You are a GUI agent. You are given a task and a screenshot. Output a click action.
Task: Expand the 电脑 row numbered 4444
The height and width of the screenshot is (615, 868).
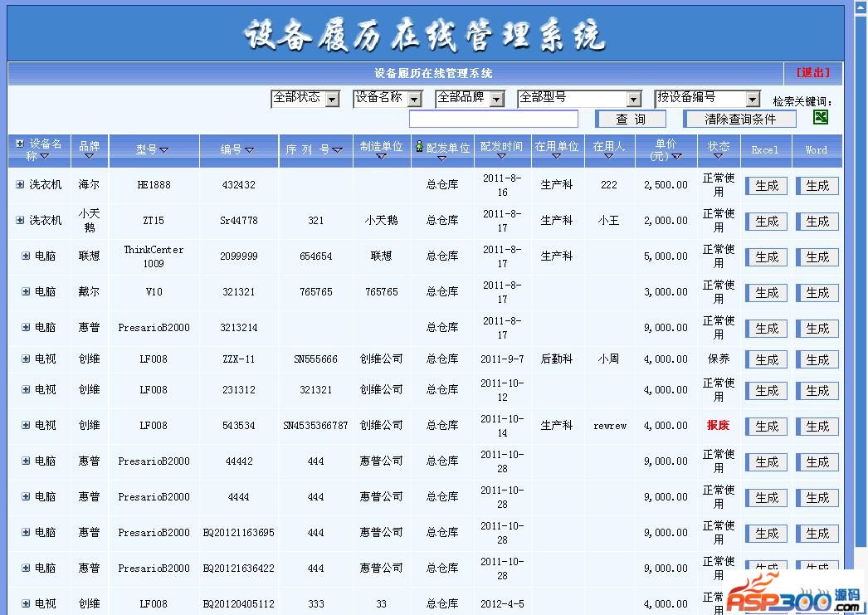click(x=26, y=496)
